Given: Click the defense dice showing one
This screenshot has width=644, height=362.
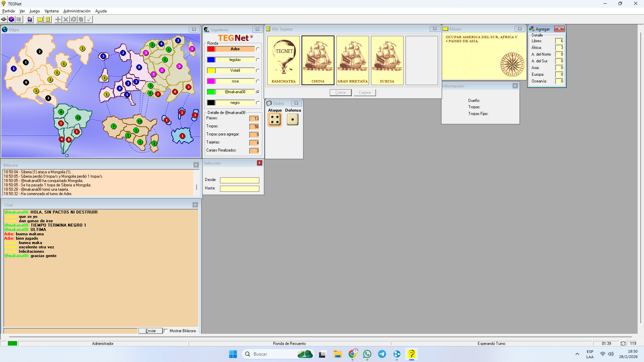Looking at the screenshot, I should (292, 120).
